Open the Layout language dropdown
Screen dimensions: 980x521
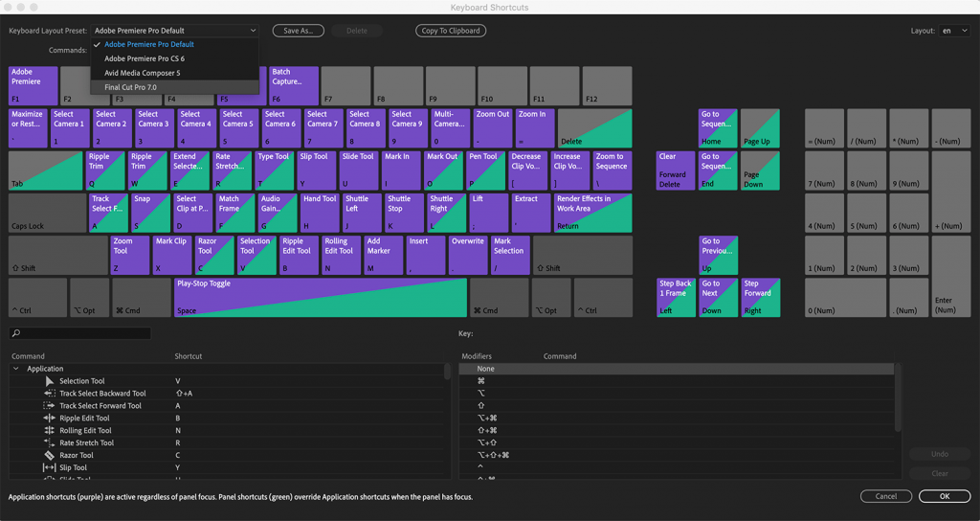point(954,31)
